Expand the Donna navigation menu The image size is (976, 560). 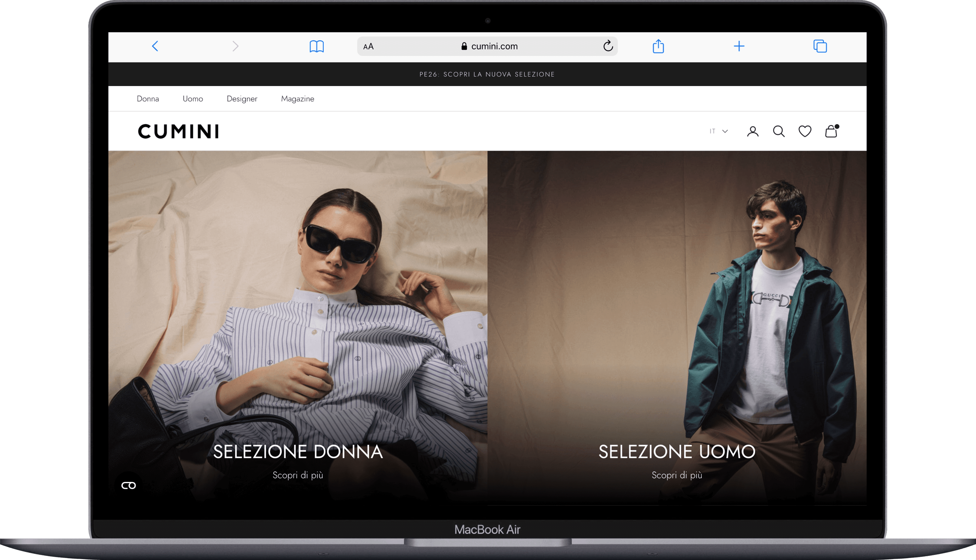[148, 98]
